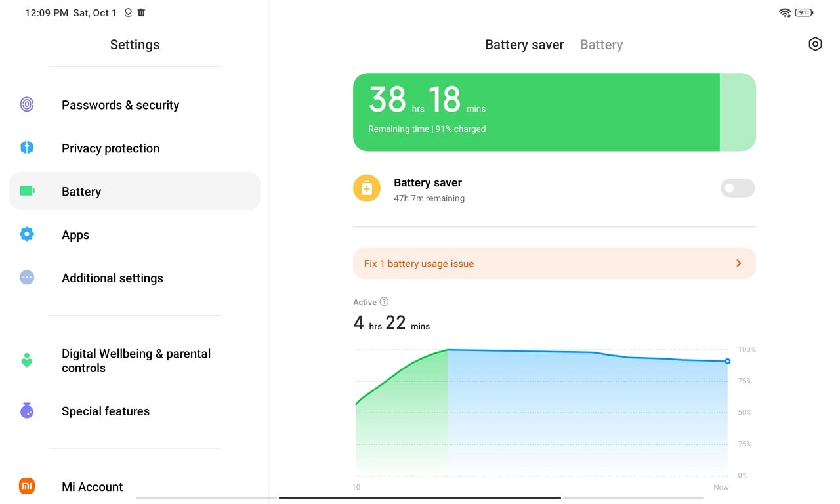Select the Additional settings icon
This screenshot has height=504, width=840.
[26, 277]
